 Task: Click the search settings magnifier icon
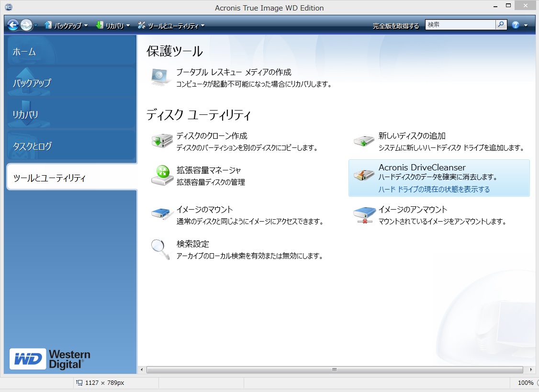point(160,249)
